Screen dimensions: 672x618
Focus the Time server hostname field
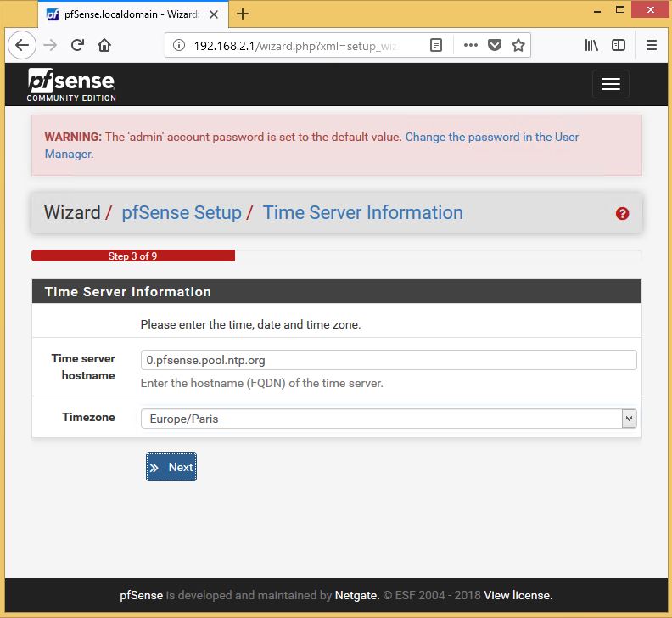[x=389, y=360]
